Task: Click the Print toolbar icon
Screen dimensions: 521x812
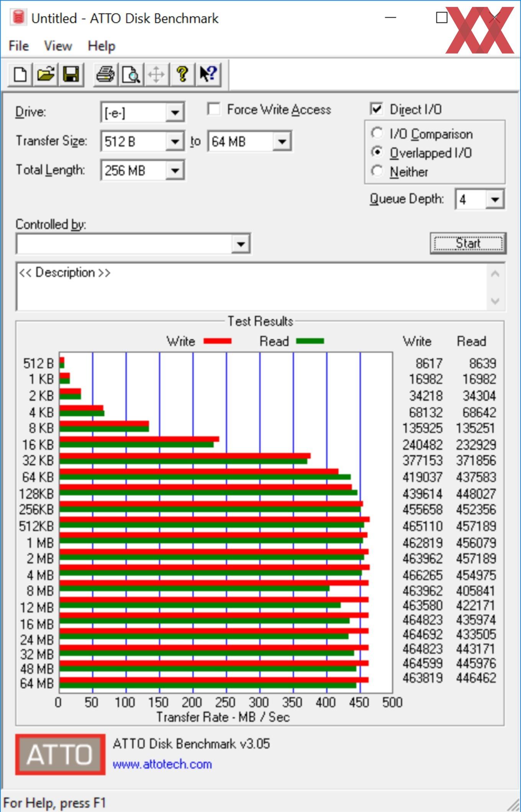Action: (105, 74)
